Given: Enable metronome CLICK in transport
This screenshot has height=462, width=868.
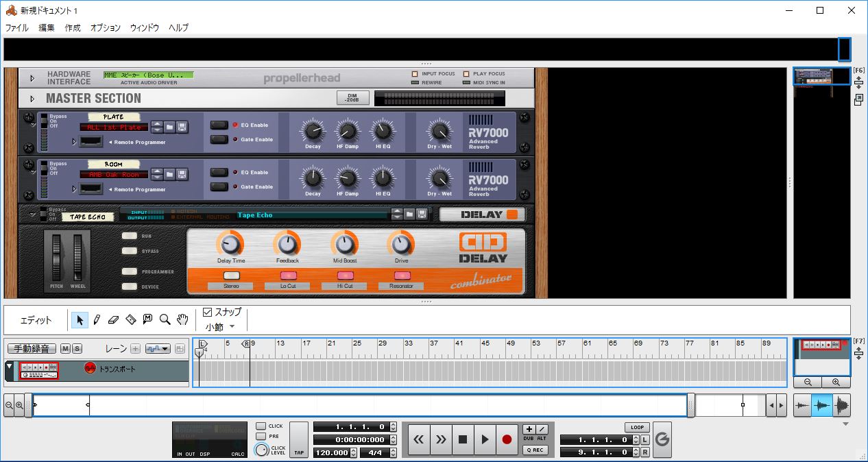Looking at the screenshot, I should point(261,426).
